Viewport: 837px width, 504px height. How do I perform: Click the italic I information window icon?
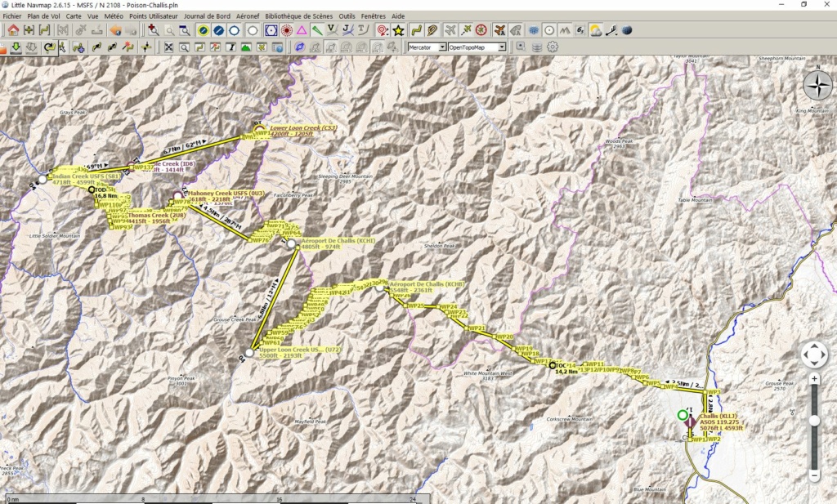[231, 47]
